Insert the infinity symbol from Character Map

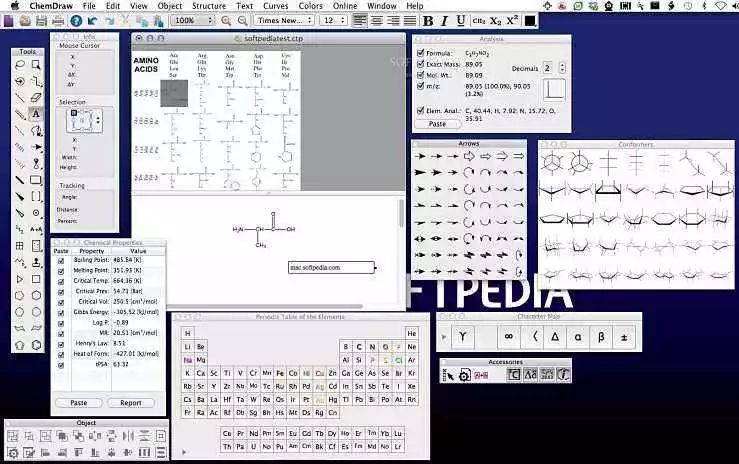pos(509,336)
